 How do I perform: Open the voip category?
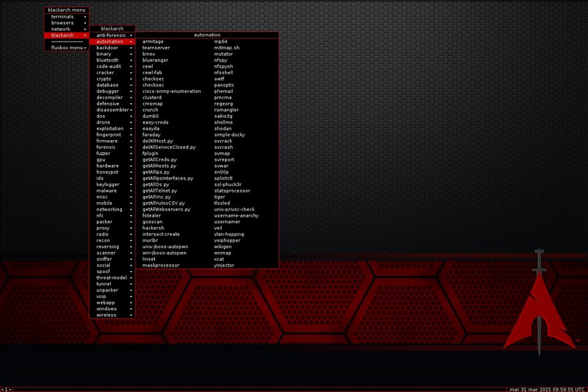point(112,296)
